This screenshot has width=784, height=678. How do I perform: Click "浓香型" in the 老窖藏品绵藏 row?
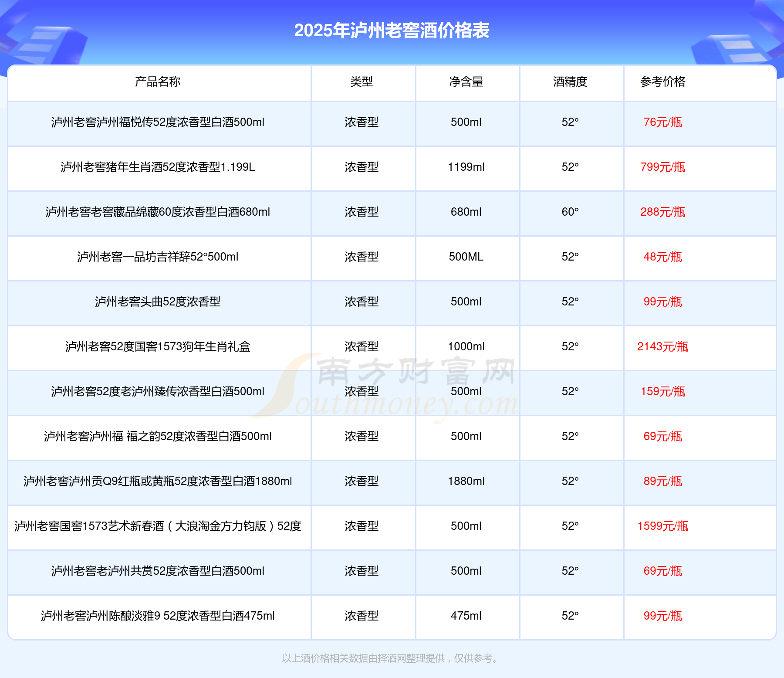[362, 212]
